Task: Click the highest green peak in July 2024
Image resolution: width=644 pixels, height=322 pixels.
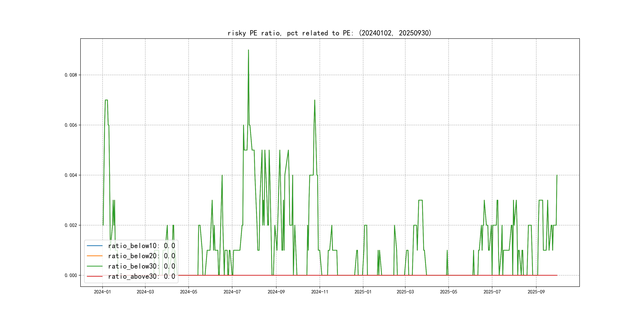Action: tap(248, 50)
